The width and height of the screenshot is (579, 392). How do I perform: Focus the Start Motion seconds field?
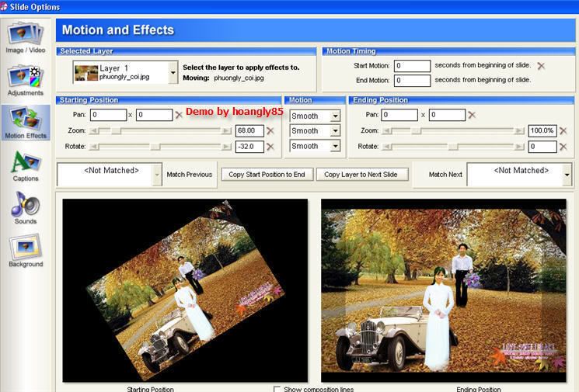pyautogui.click(x=412, y=66)
